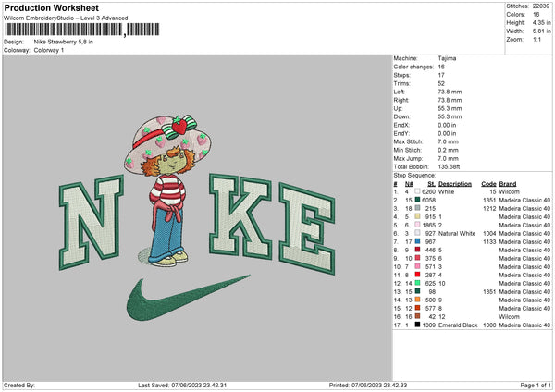Viewport: 555px width, 392px height.
Task: Click the Stop Sequence heading
Action: point(414,175)
